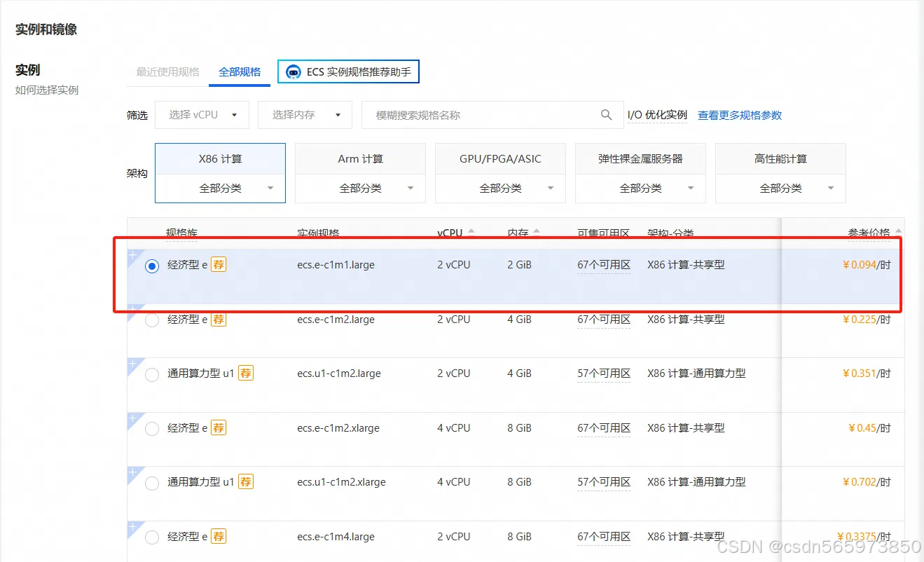
Task: Select the ecs.e-c1m4.large instance radio button
Action: pyautogui.click(x=151, y=537)
